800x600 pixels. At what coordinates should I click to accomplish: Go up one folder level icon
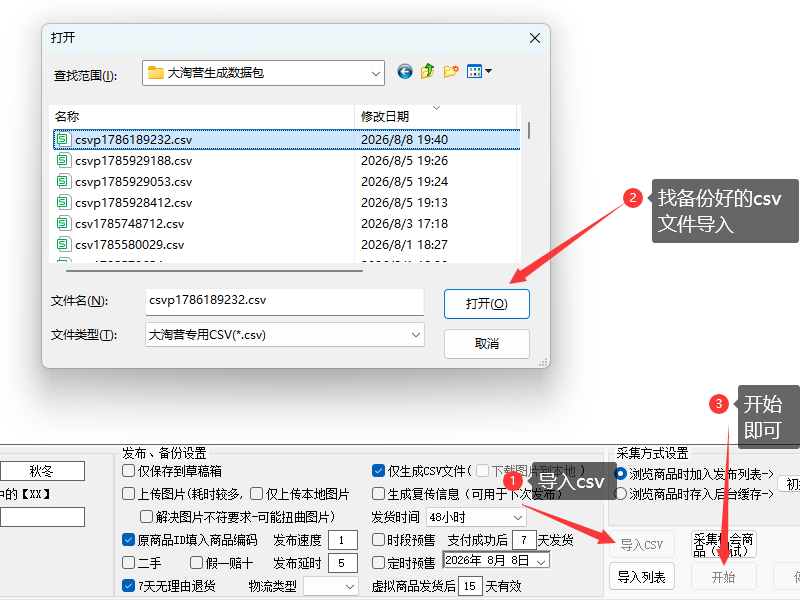coord(428,71)
